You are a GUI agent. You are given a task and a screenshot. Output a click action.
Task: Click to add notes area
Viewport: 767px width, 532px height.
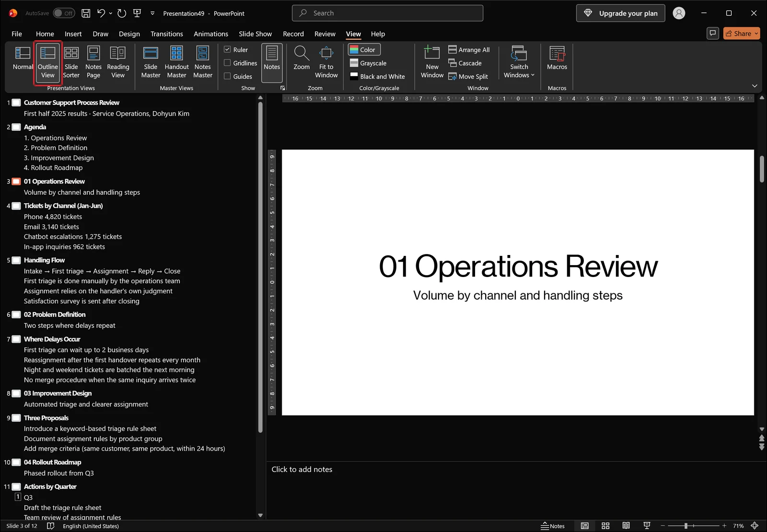pyautogui.click(x=515, y=490)
